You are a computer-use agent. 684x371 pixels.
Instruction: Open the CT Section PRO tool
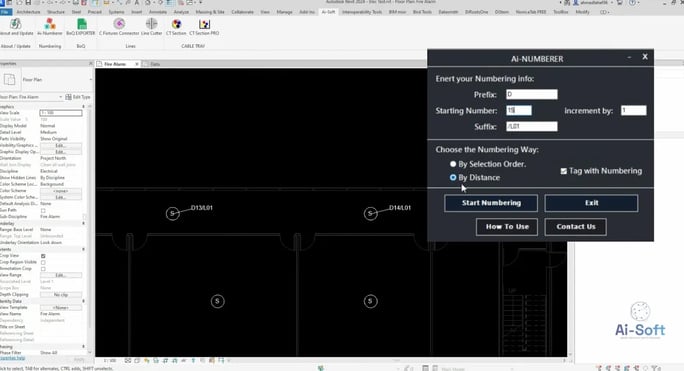coord(204,27)
